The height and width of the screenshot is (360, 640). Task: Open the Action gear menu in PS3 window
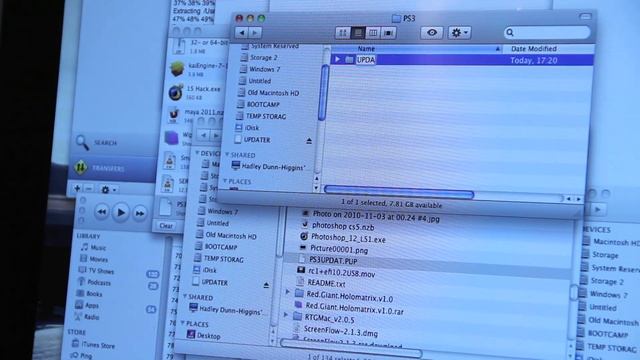click(x=460, y=33)
